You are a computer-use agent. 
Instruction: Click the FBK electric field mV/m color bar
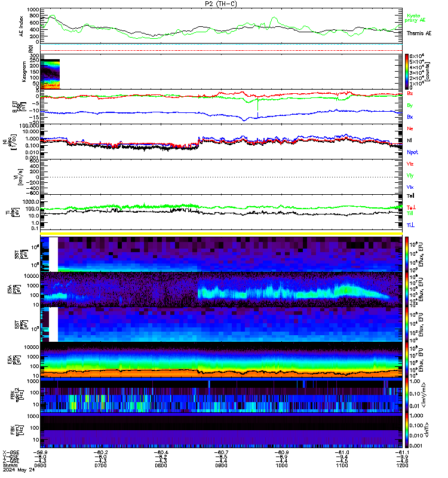(407, 395)
